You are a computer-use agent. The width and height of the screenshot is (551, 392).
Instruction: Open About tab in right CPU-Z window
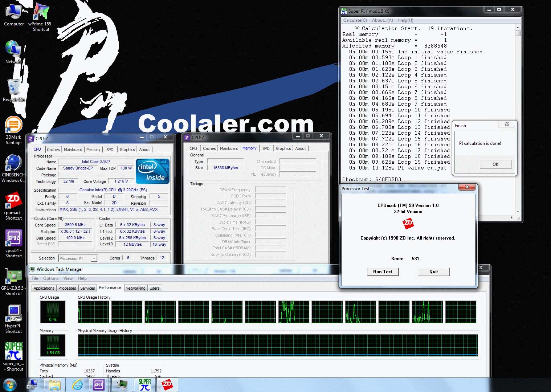pyautogui.click(x=301, y=148)
